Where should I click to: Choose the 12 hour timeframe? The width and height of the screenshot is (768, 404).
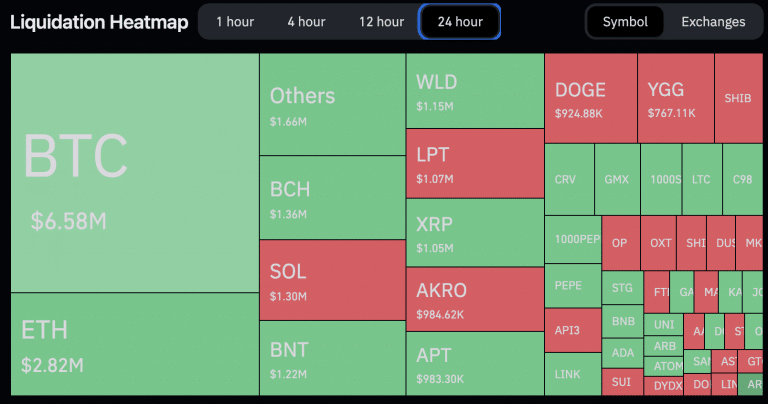pyautogui.click(x=380, y=21)
